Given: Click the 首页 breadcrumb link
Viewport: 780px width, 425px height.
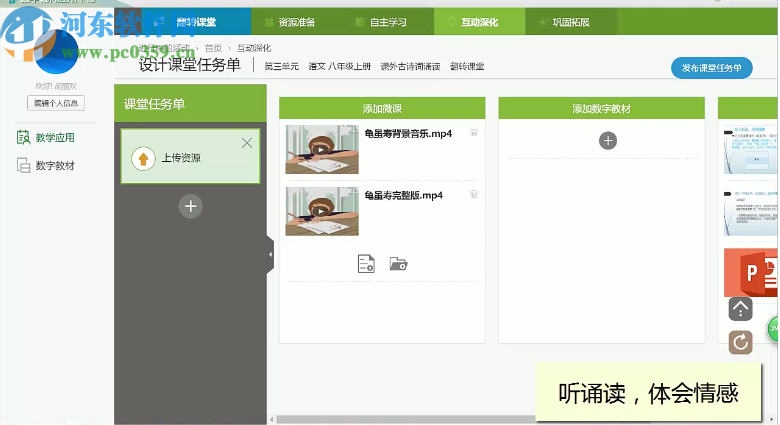Looking at the screenshot, I should 213,48.
